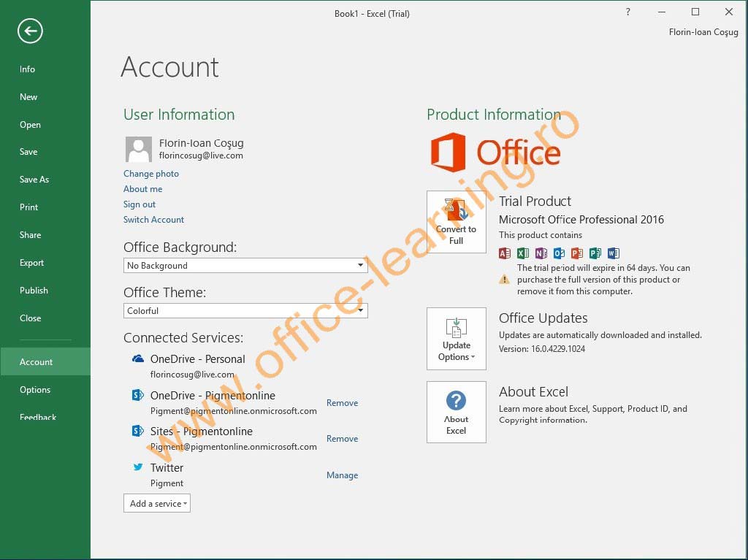Open the About me link
The height and width of the screenshot is (560, 748).
(142, 189)
